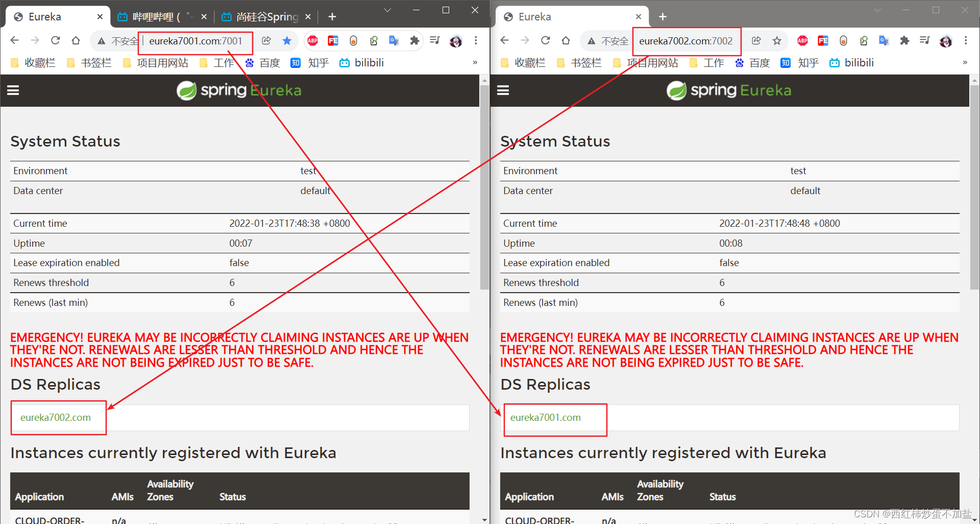The height and width of the screenshot is (524, 980).
Task: Click address bar showing eureka7001.com:7001
Action: [x=196, y=41]
